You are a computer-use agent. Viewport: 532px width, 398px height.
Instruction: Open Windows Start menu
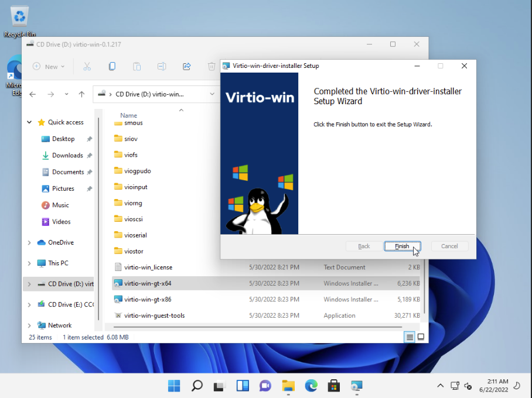pyautogui.click(x=174, y=386)
